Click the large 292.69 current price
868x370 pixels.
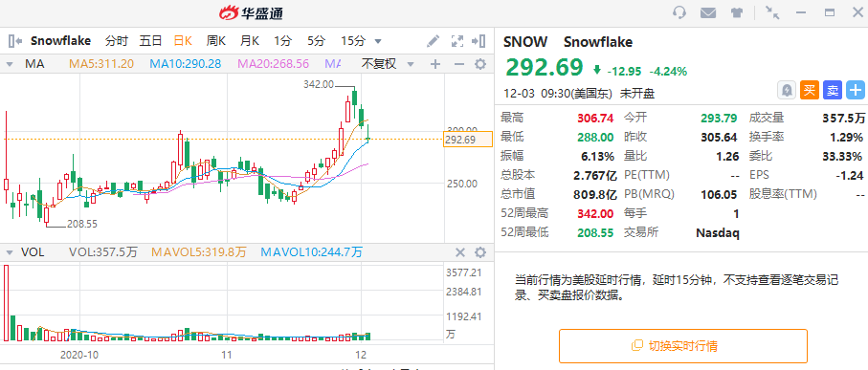545,68
